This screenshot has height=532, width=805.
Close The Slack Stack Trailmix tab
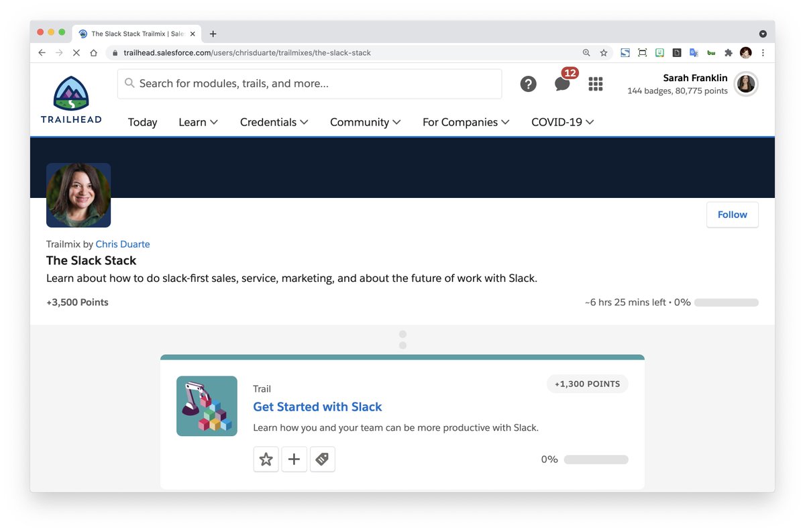pos(193,34)
